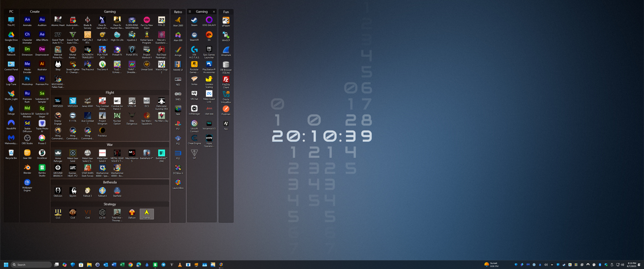Launch Cheat Engine icon
The height and width of the screenshot is (269, 644).
pos(194,140)
